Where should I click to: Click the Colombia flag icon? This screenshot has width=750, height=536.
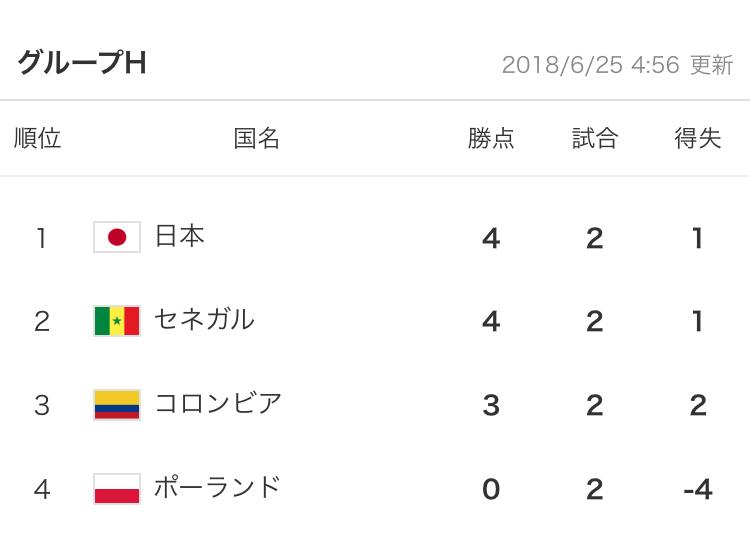point(117,405)
